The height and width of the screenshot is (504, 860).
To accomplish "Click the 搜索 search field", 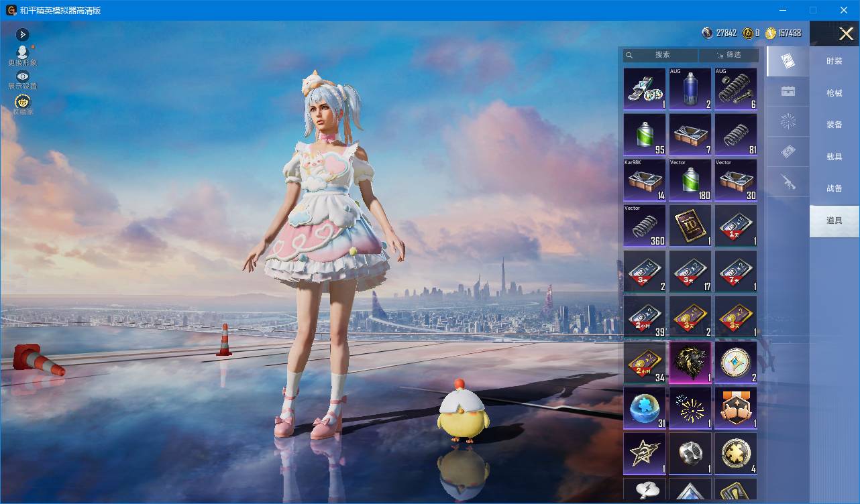I will click(661, 55).
